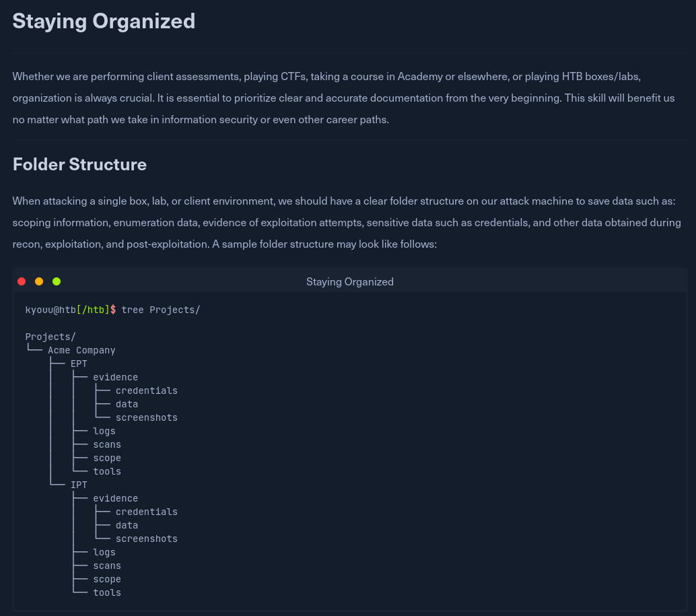
Task: Click the "IPT" folder in tree
Action: click(79, 485)
